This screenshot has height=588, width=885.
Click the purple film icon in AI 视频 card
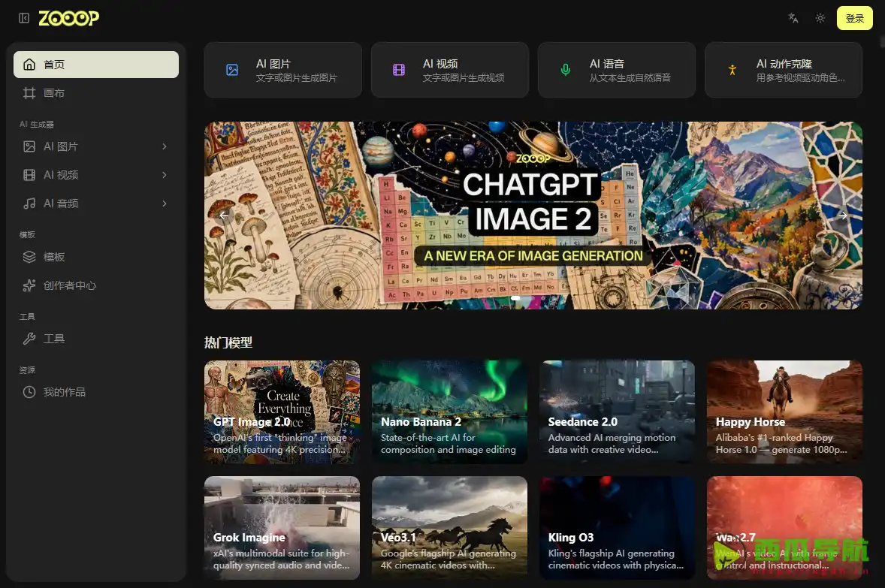399,70
